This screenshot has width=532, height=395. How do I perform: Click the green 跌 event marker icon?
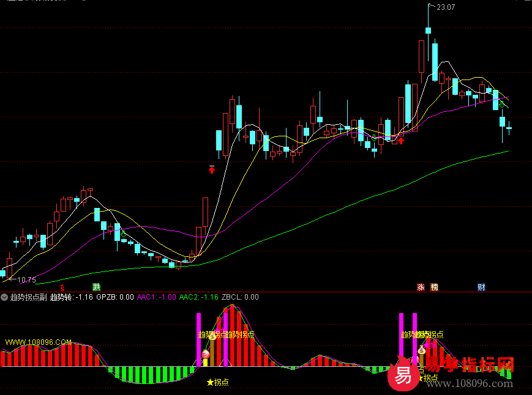(x=96, y=287)
